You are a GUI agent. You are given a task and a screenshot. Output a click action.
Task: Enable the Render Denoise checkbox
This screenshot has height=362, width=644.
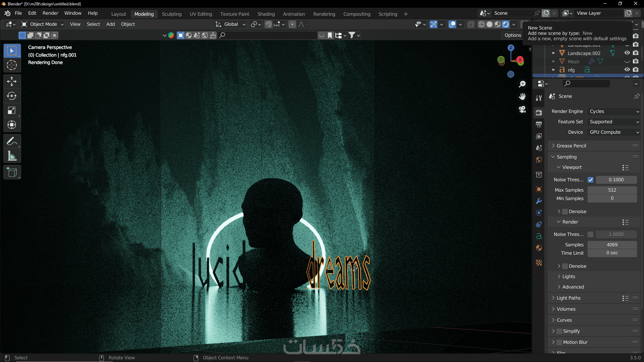coord(565,266)
